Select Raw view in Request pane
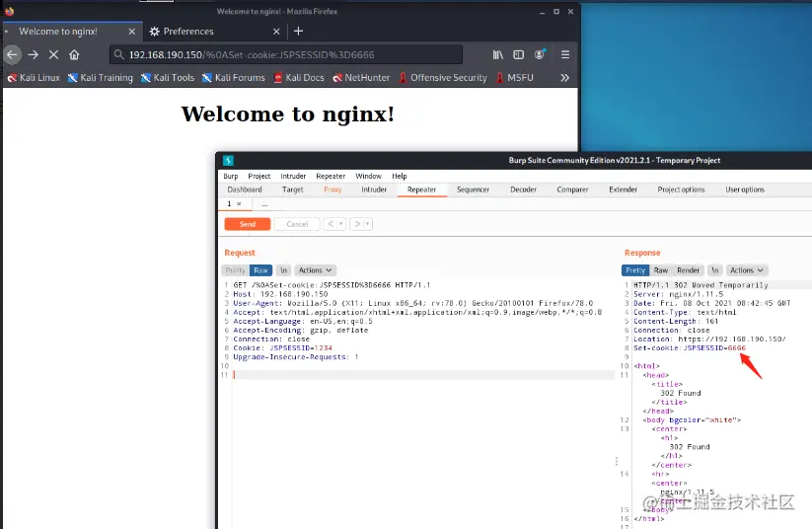 pos(260,270)
